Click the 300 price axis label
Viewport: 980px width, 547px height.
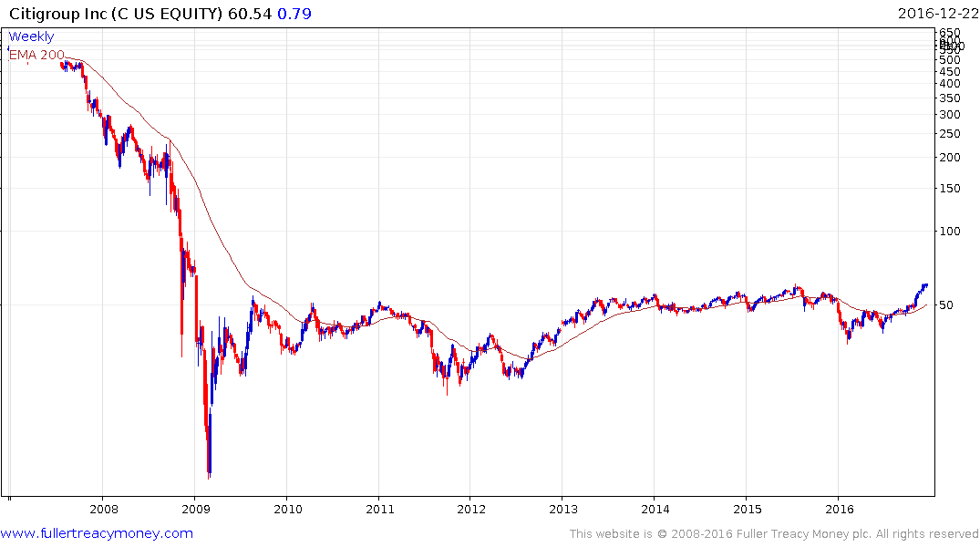coord(949,114)
